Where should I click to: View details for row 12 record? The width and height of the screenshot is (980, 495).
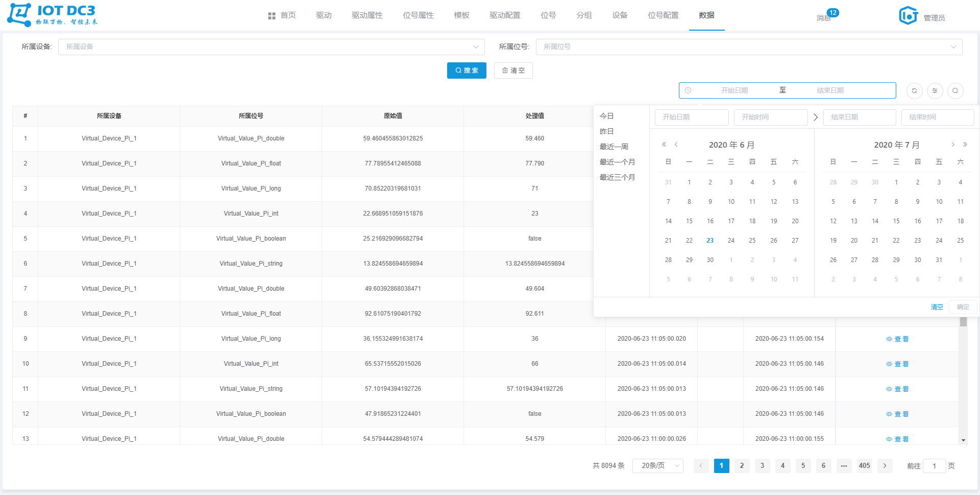point(897,414)
